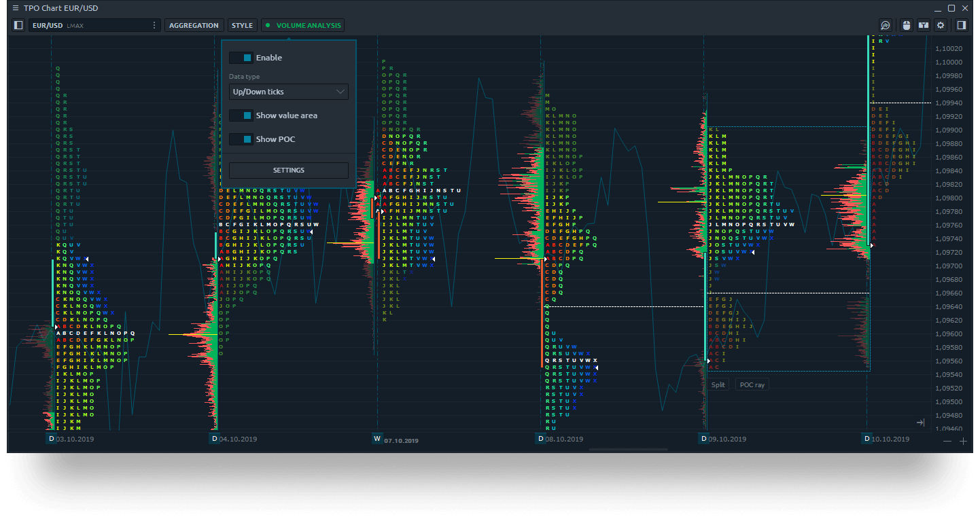
Task: Click the scroll-to-last-bar arrow icon
Action: 921,423
